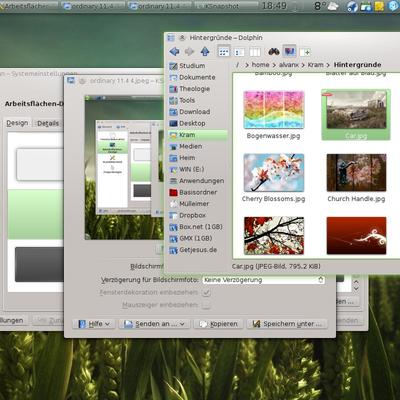Click Arbeitsflächen task in top panel
Image resolution: width=400 pixels, height=400 pixels.
29,6
